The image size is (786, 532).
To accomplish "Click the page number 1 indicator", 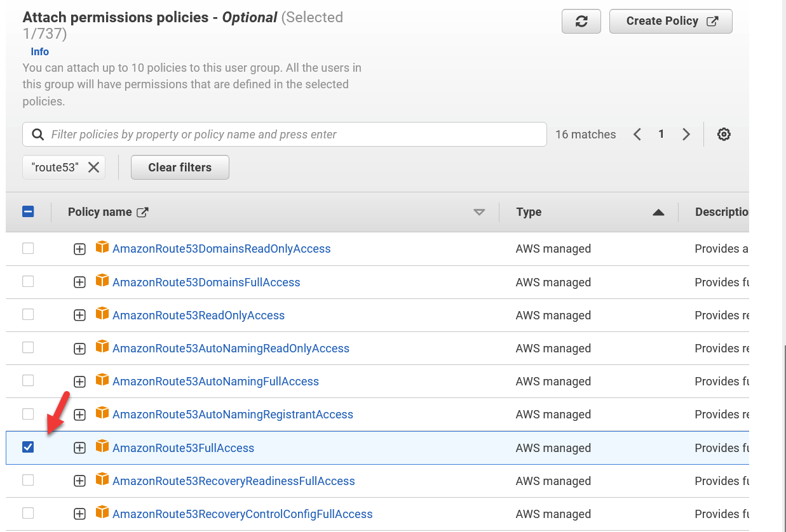I will [661, 135].
